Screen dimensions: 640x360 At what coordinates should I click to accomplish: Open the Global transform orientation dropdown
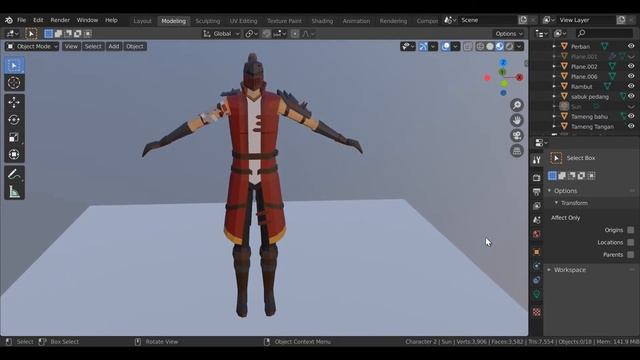pyautogui.click(x=221, y=34)
